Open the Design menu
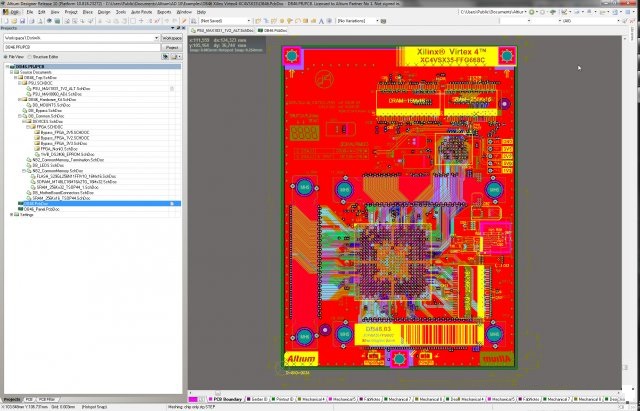The height and width of the screenshot is (411, 640). coord(104,12)
